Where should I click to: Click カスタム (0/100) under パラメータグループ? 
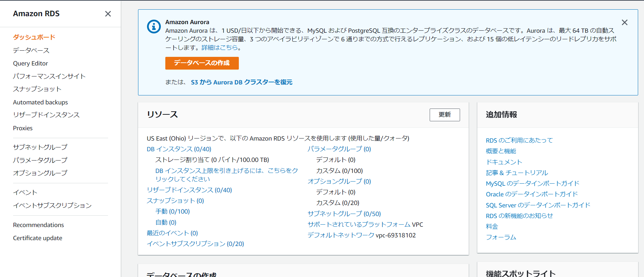pos(339,171)
